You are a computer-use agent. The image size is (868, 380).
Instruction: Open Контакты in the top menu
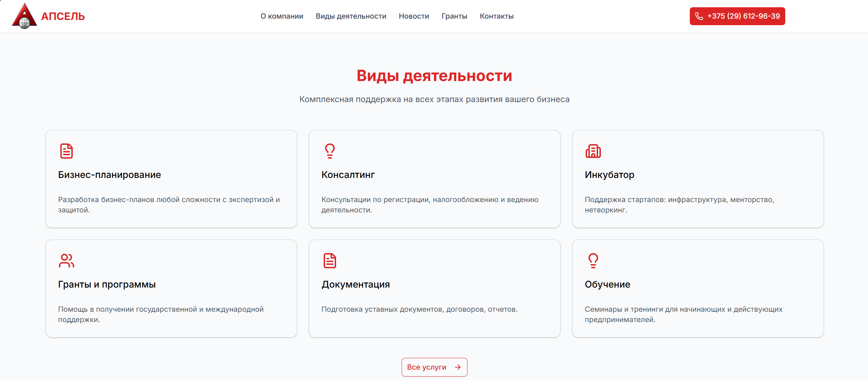point(497,16)
